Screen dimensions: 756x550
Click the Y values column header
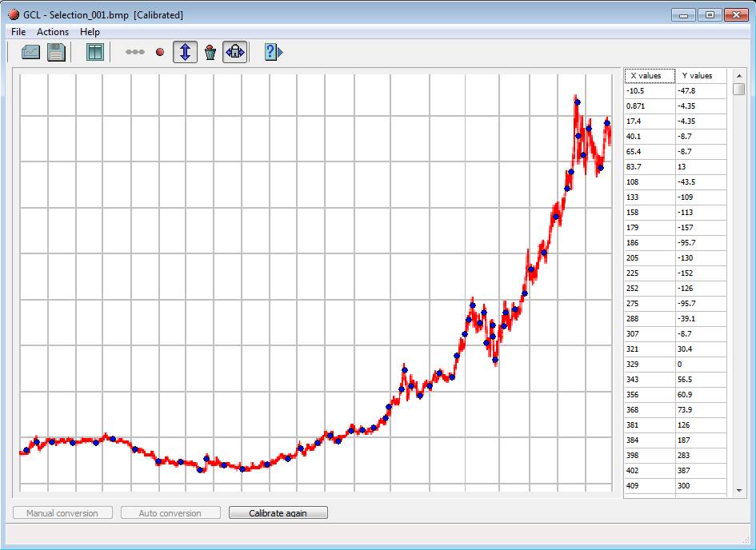[x=701, y=76]
